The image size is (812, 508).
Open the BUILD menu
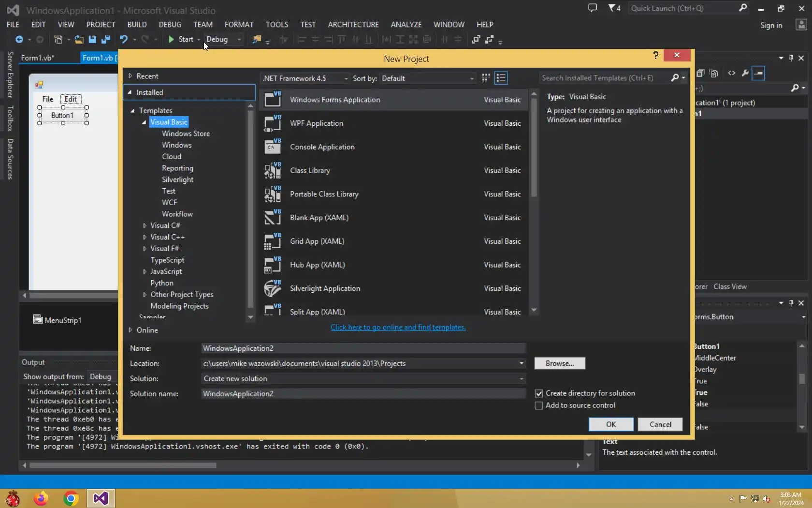[137, 24]
